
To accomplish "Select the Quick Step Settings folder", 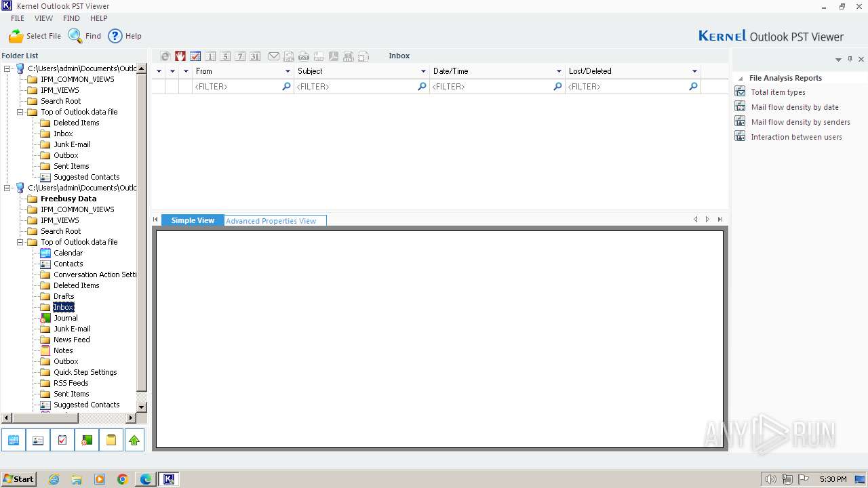I will (85, 372).
